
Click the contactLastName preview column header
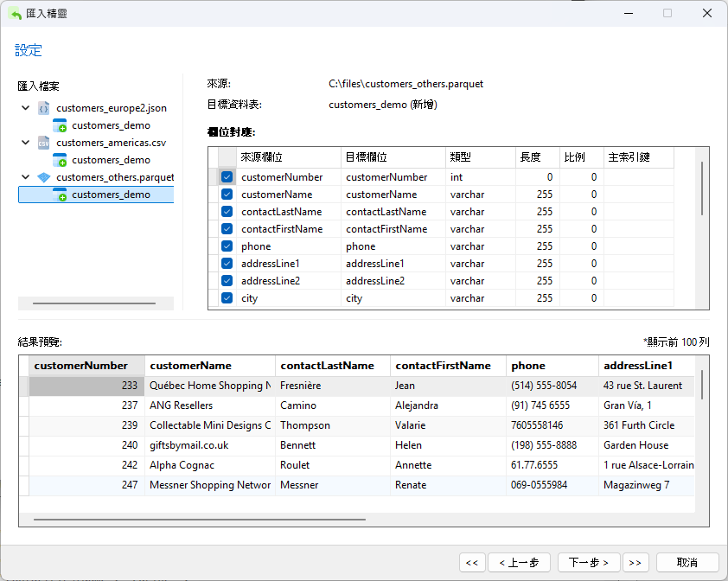click(333, 366)
